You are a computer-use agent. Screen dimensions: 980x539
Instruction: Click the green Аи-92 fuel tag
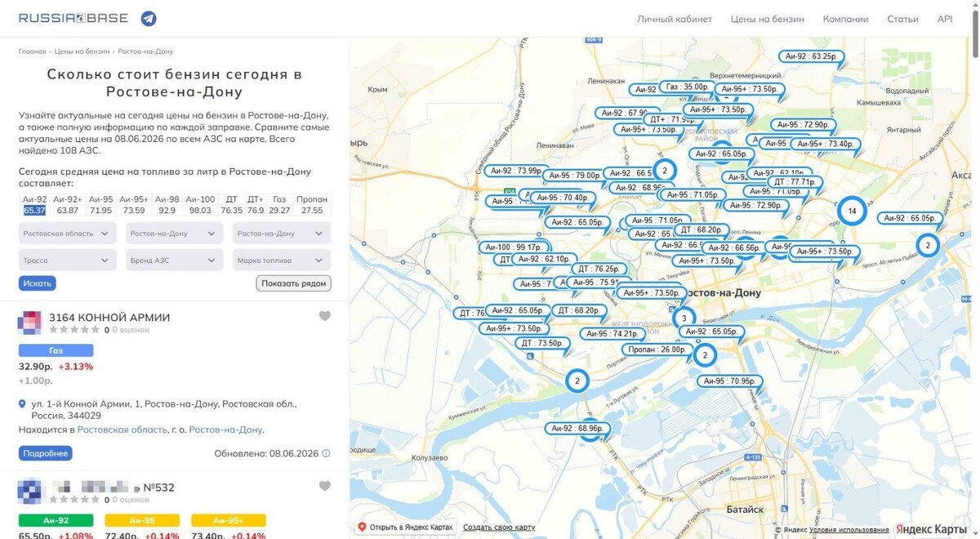click(x=56, y=520)
